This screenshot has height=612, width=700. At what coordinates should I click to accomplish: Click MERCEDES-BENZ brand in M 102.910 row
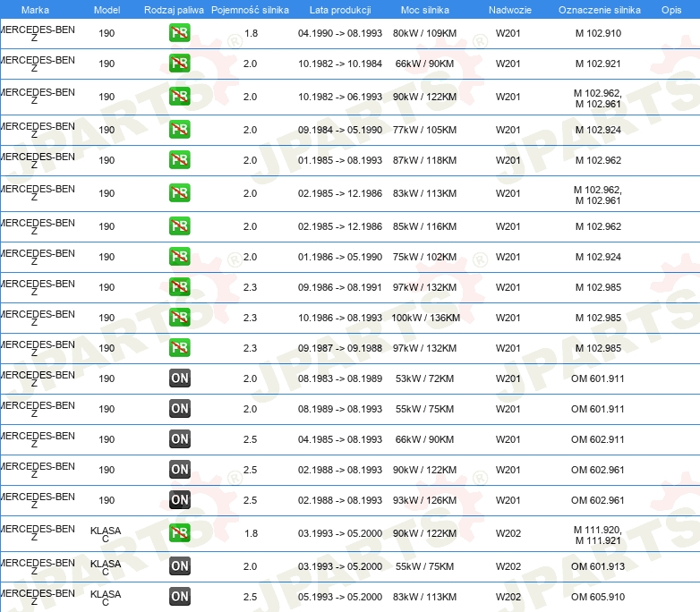pyautogui.click(x=38, y=33)
